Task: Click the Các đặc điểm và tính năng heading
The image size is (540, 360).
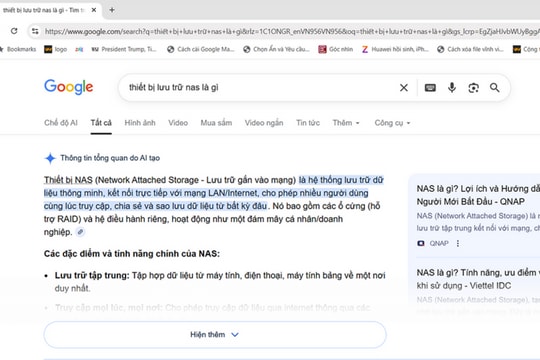Action: (x=132, y=254)
